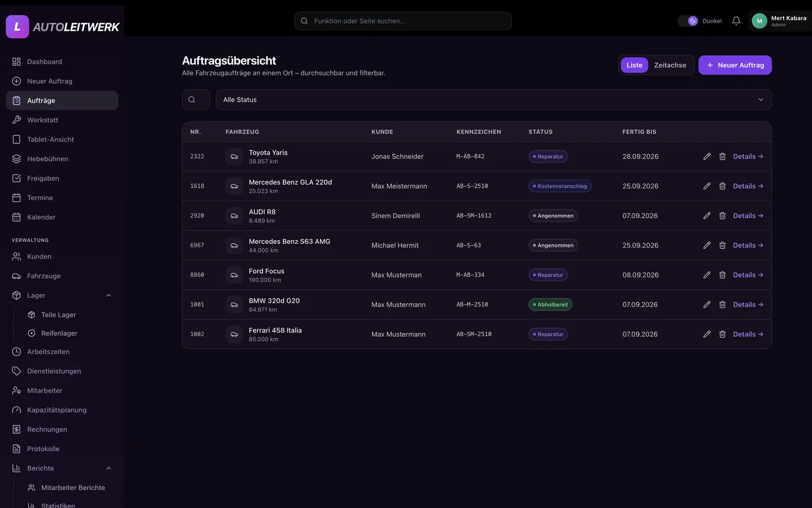
Task: Click customer name Jonas Schneider
Action: click(x=397, y=156)
